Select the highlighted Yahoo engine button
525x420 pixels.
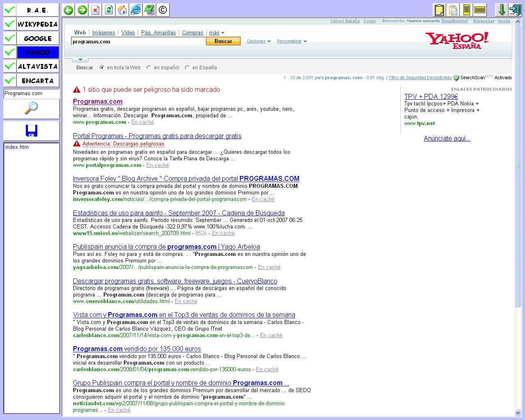tap(38, 52)
